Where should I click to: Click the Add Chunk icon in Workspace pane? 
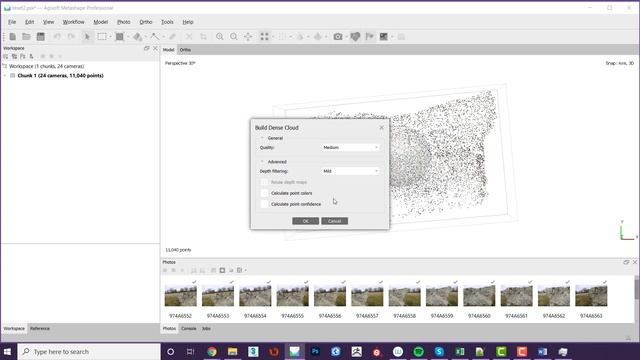[x=6, y=56]
